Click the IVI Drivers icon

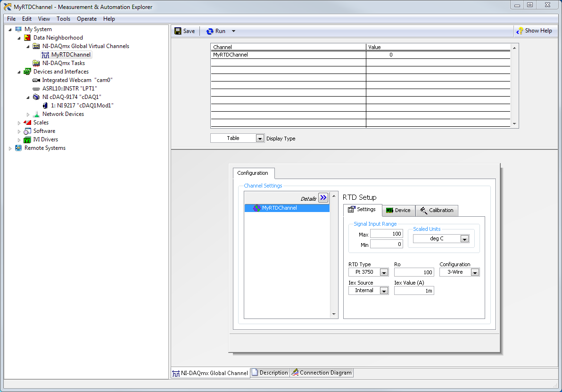27,140
